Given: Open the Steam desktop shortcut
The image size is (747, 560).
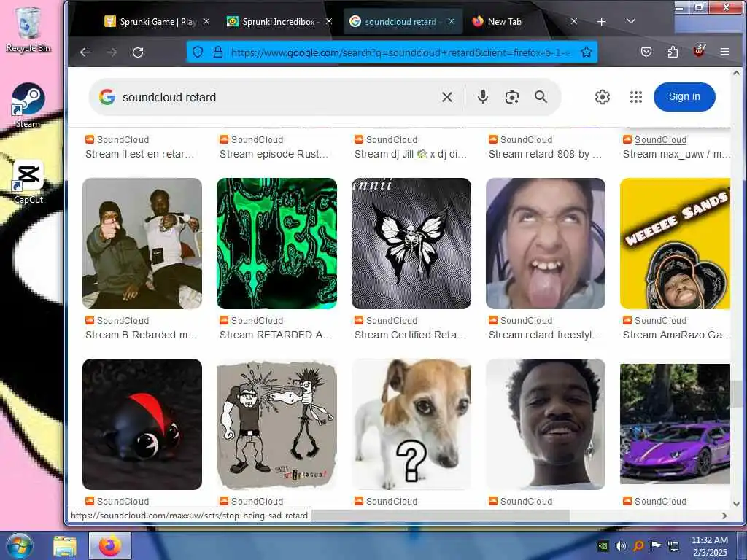Looking at the screenshot, I should pos(28,105).
